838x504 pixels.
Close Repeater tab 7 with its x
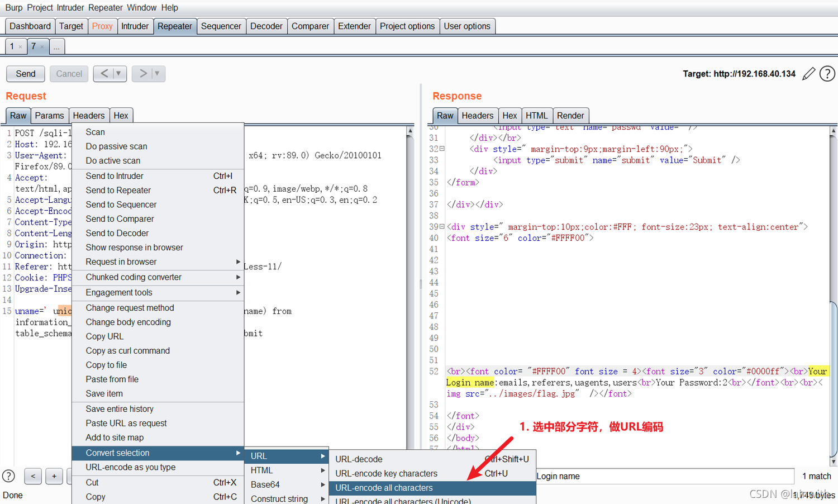pyautogui.click(x=42, y=47)
